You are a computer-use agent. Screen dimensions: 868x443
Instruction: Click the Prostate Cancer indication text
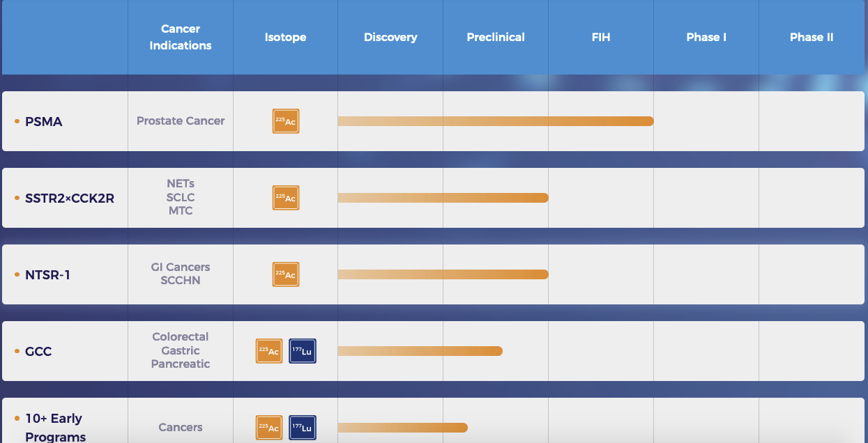point(181,121)
